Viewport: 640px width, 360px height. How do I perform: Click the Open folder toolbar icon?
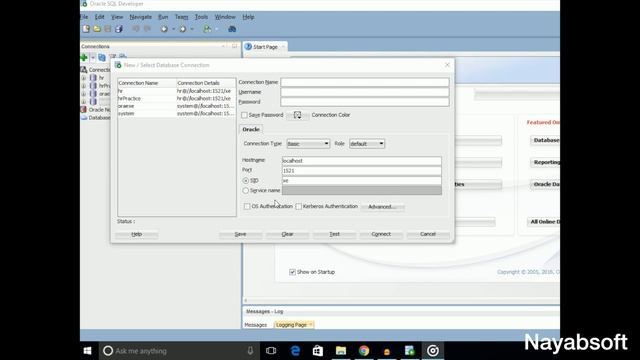97,29
